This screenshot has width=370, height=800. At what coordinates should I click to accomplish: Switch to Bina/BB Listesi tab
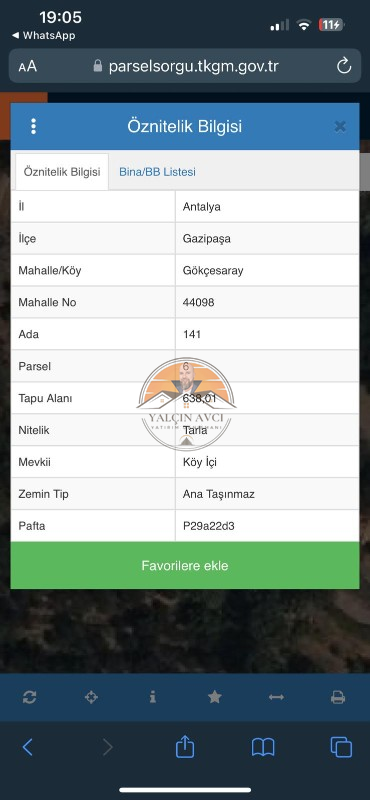pos(157,172)
